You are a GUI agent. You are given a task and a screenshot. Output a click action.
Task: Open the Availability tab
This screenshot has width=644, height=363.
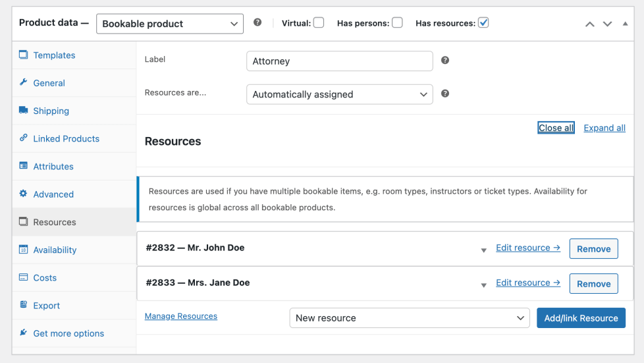(x=55, y=250)
